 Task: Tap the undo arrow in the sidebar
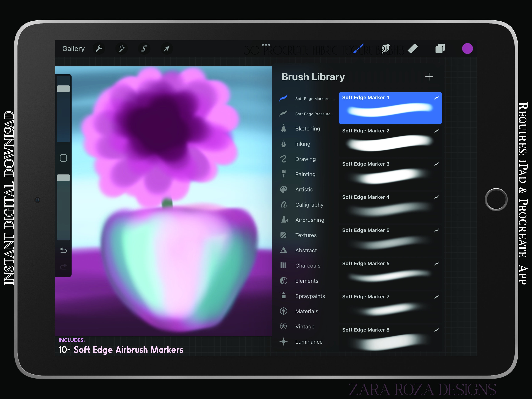click(63, 250)
